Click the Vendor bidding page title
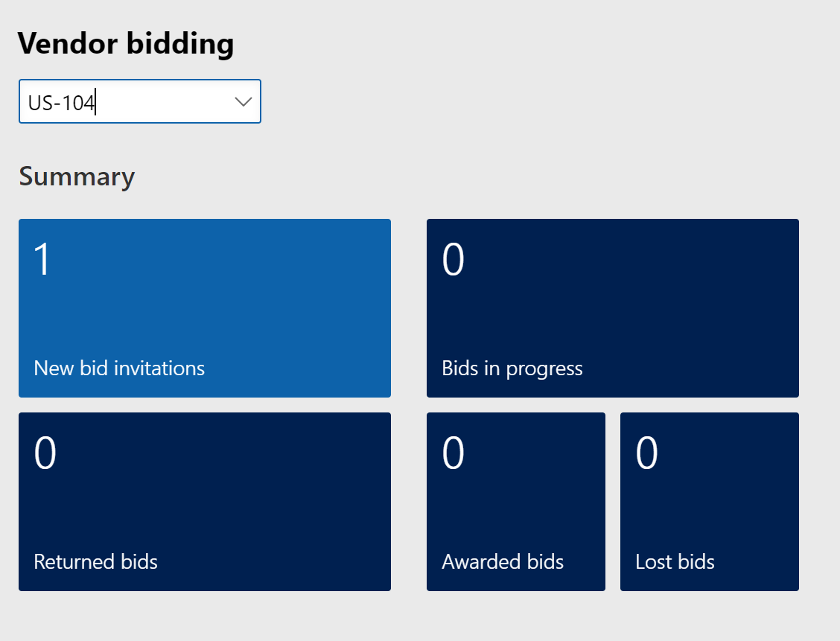The width and height of the screenshot is (840, 641). click(126, 44)
